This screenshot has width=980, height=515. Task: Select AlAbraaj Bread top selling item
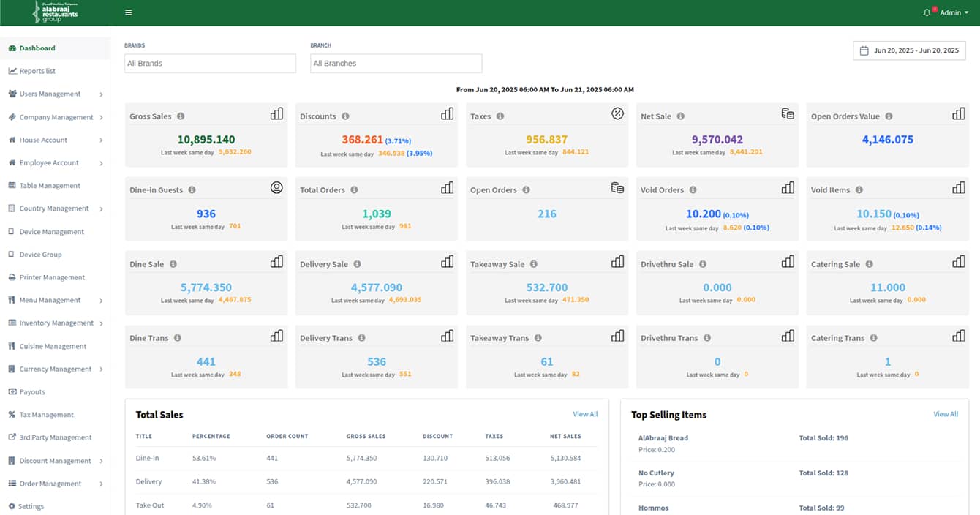(x=663, y=438)
